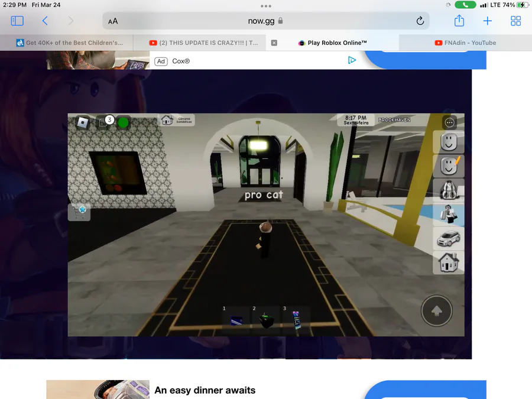
Task: Tap the BROOKHAVEN label
Action: [x=394, y=120]
